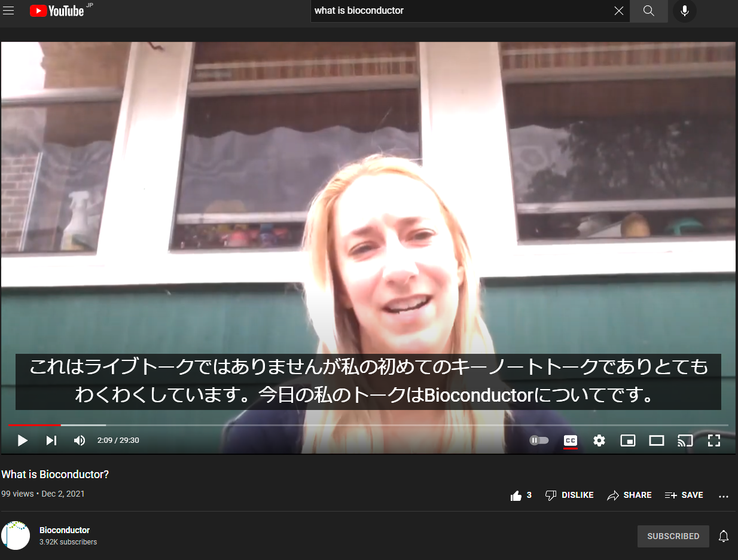Cast video to a TV
The height and width of the screenshot is (560, 738).
point(685,440)
